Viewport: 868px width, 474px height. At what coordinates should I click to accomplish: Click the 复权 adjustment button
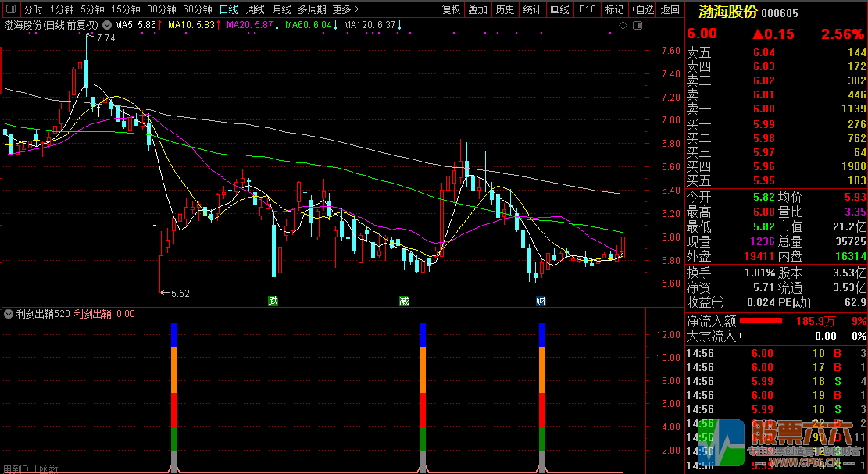[x=452, y=10]
